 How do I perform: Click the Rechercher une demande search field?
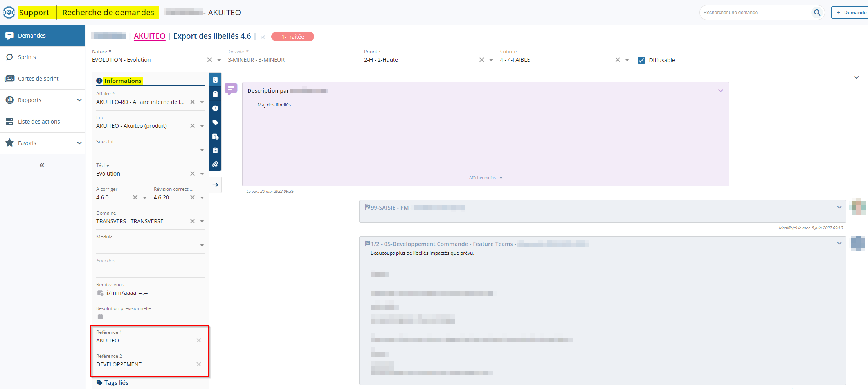point(755,13)
